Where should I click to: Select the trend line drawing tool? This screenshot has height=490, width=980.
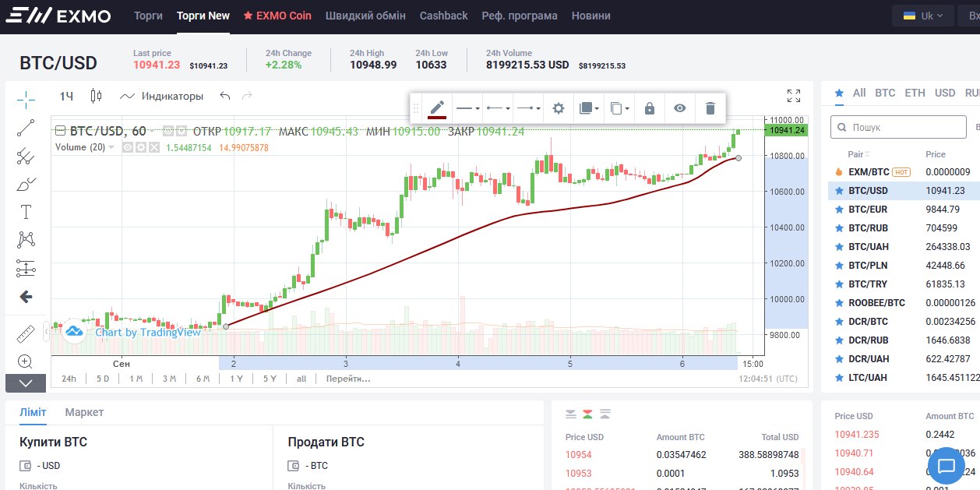tap(26, 128)
